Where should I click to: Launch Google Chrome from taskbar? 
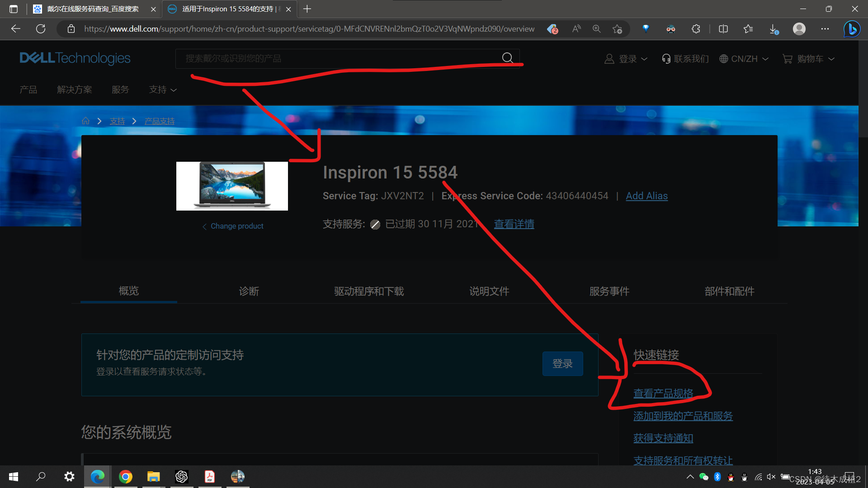(126, 477)
